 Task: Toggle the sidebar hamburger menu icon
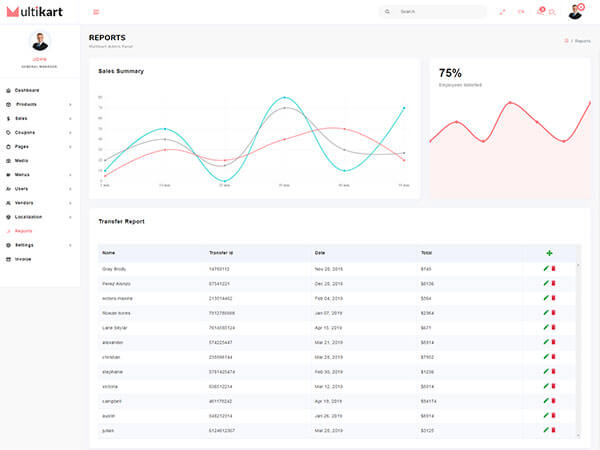pos(96,12)
